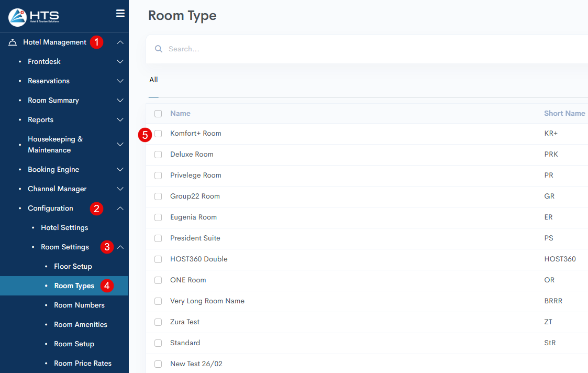This screenshot has height=373, width=588.
Task: Expand the Reservations submenu chevron
Action: pos(120,81)
